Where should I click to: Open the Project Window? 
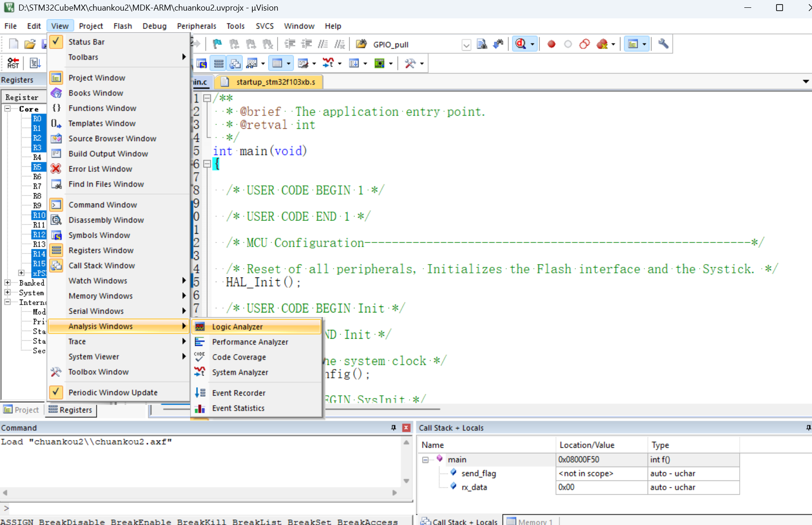pyautogui.click(x=119, y=78)
